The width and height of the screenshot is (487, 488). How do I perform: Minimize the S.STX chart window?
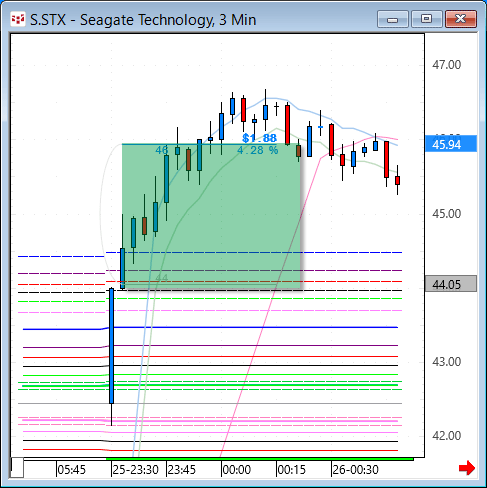point(393,19)
